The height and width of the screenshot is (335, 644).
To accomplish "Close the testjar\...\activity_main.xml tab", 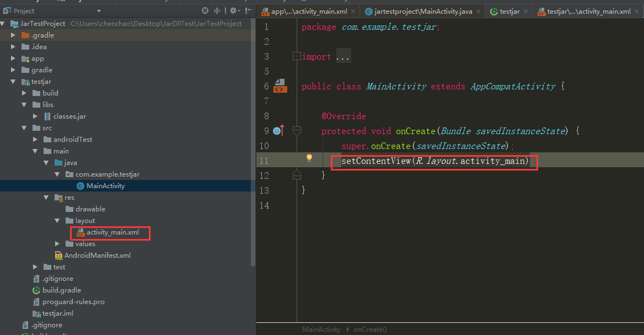I will (637, 12).
